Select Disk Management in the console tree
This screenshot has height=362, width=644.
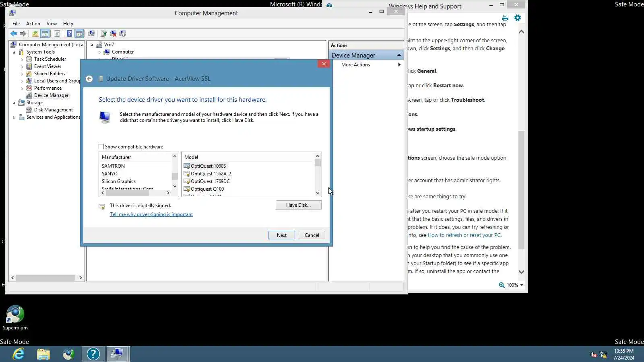click(x=53, y=110)
